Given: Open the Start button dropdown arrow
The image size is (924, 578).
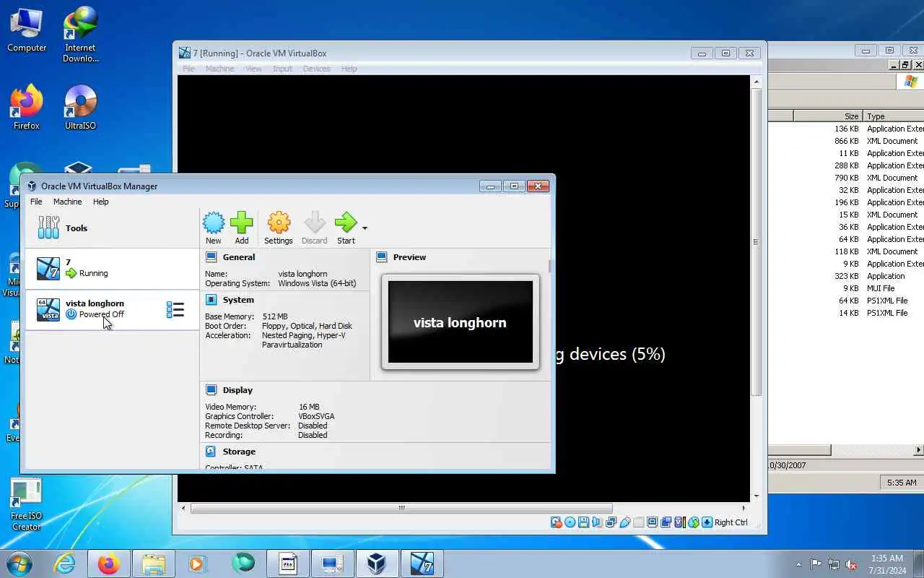Looking at the screenshot, I should pyautogui.click(x=365, y=228).
